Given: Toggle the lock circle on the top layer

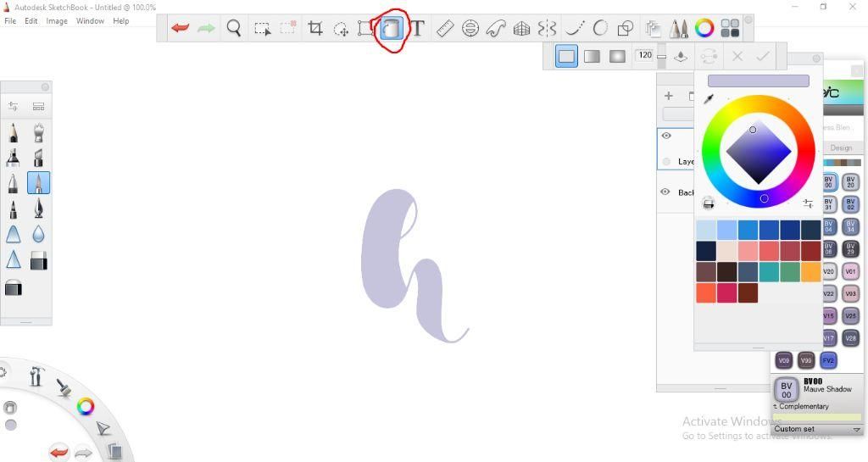Looking at the screenshot, I should click(x=666, y=162).
